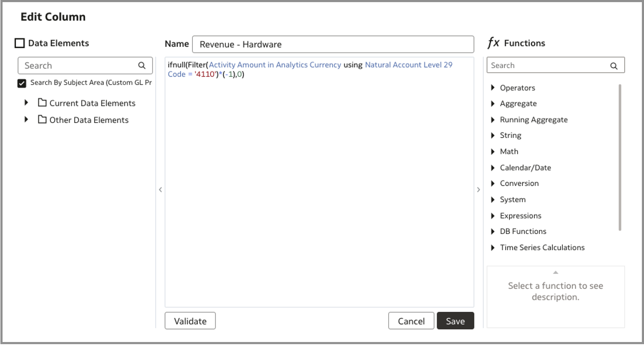The width and height of the screenshot is (644, 345).
Task: Expand the Current Data Elements tree node
Action: pyautogui.click(x=26, y=103)
